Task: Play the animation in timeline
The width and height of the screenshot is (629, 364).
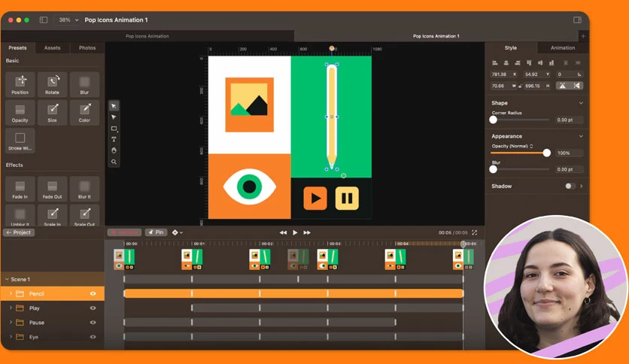Action: click(x=295, y=232)
